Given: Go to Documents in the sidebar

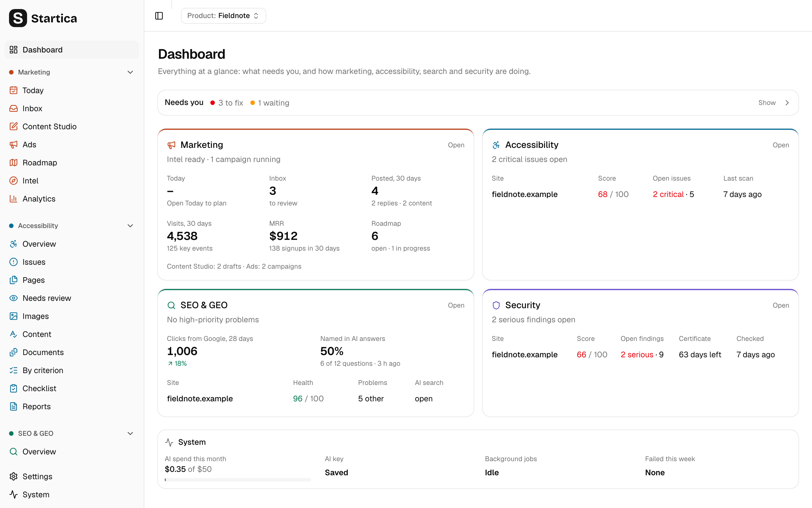Looking at the screenshot, I should click(x=72, y=352).
